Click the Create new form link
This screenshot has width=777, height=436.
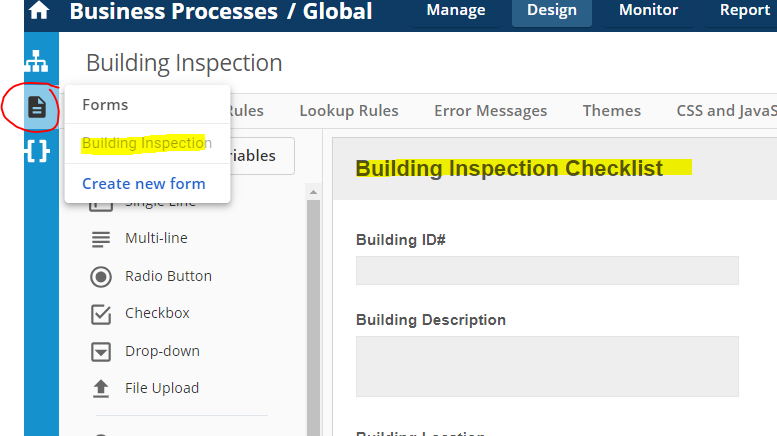click(x=144, y=184)
